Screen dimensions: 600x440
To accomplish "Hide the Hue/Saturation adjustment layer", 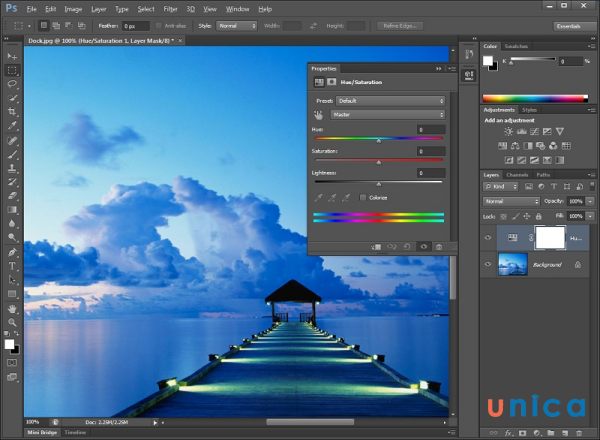I will click(488, 238).
